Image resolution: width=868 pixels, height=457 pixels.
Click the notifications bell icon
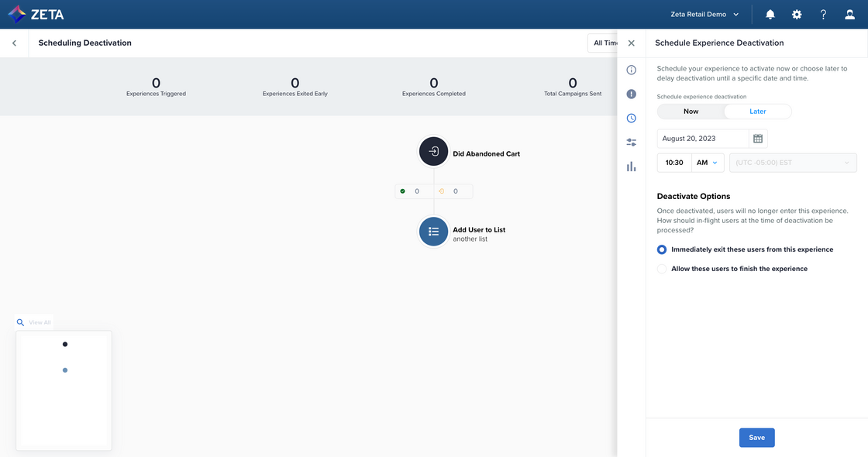[x=770, y=15]
